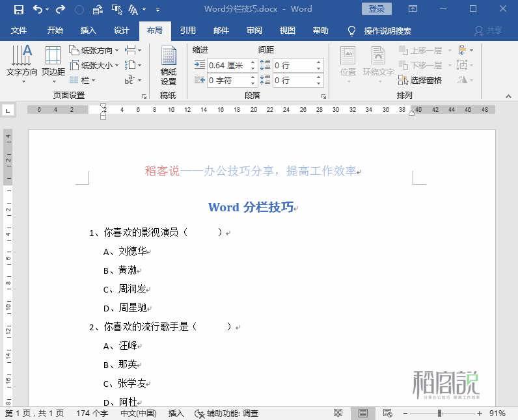Toggle 插入 insert mode in status bar
The width and height of the screenshot is (518, 420).
[x=176, y=413]
